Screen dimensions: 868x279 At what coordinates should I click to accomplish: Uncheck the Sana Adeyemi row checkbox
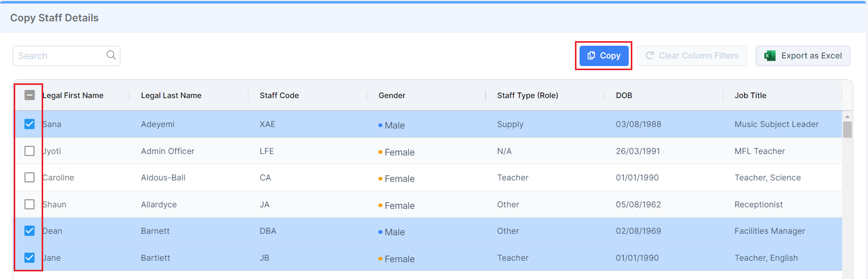29,124
